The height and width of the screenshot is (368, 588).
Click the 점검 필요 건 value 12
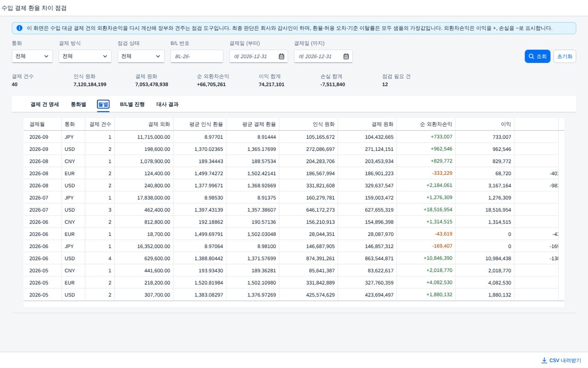click(385, 85)
